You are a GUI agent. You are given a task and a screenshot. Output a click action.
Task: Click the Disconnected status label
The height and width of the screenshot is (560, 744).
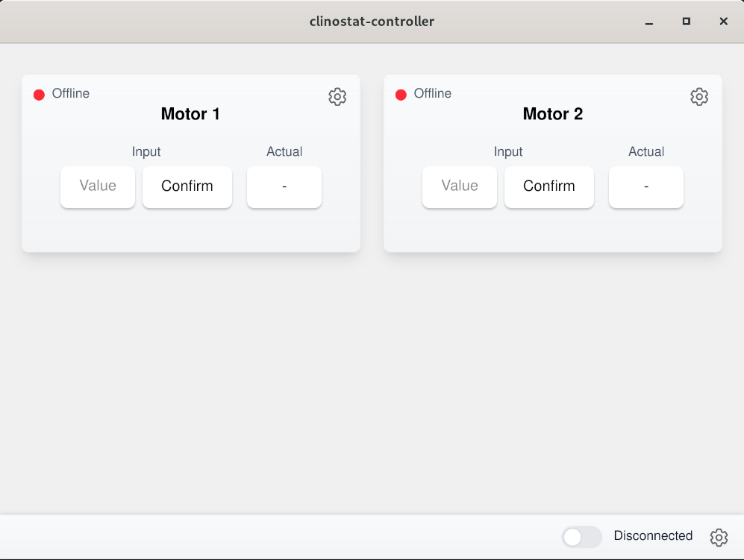click(653, 536)
